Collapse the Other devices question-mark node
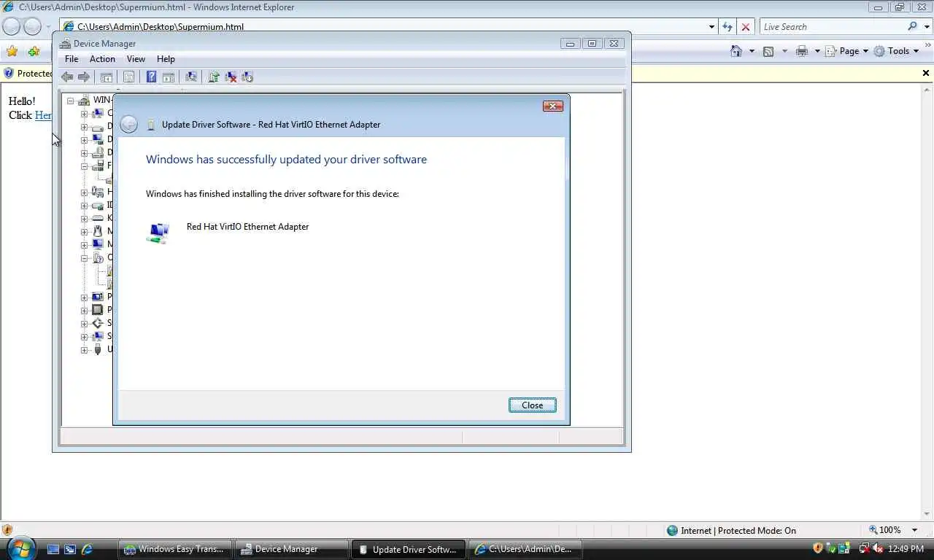 (x=85, y=257)
